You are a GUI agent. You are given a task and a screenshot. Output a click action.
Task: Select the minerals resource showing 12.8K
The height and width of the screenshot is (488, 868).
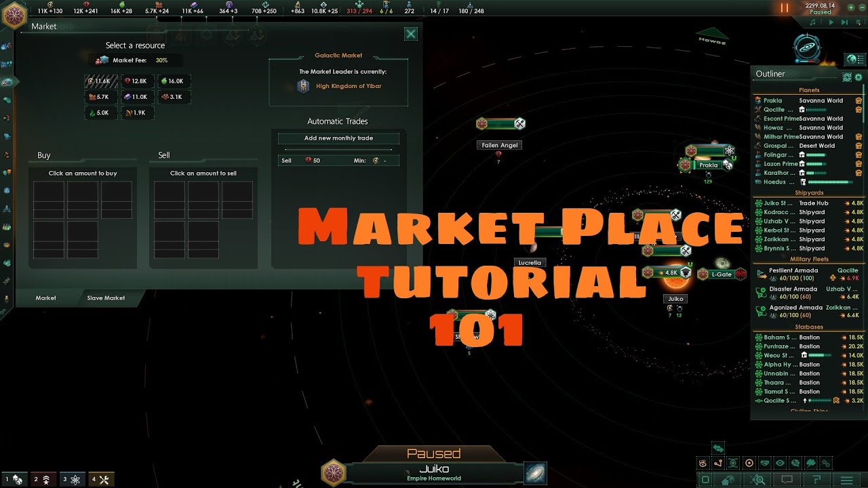[136, 81]
